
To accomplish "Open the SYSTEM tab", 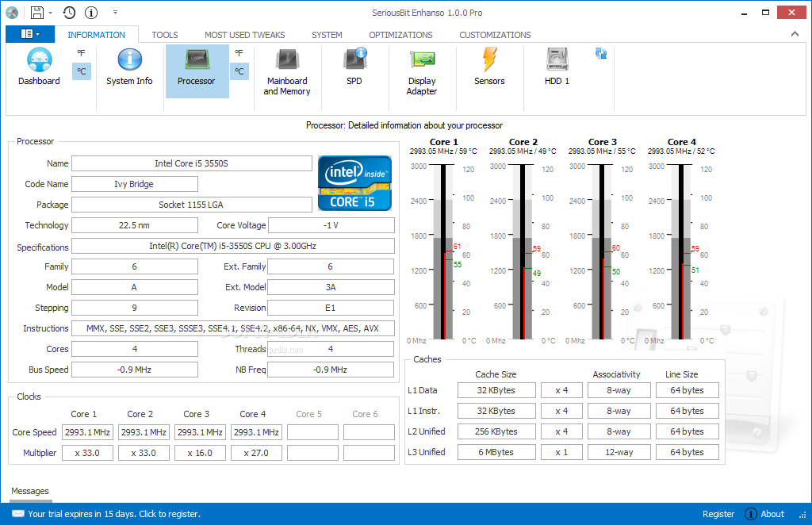I will (x=327, y=35).
